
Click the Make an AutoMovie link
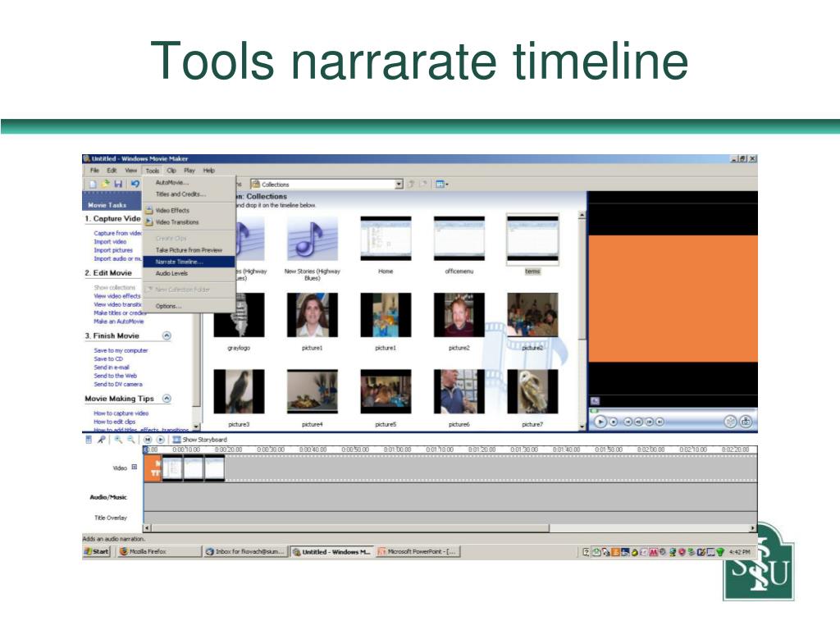118,322
